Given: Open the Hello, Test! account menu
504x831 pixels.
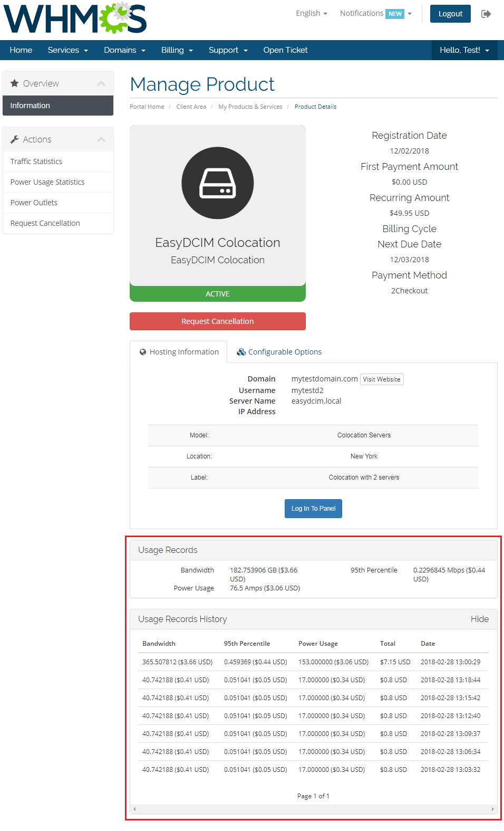Looking at the screenshot, I should [x=464, y=50].
